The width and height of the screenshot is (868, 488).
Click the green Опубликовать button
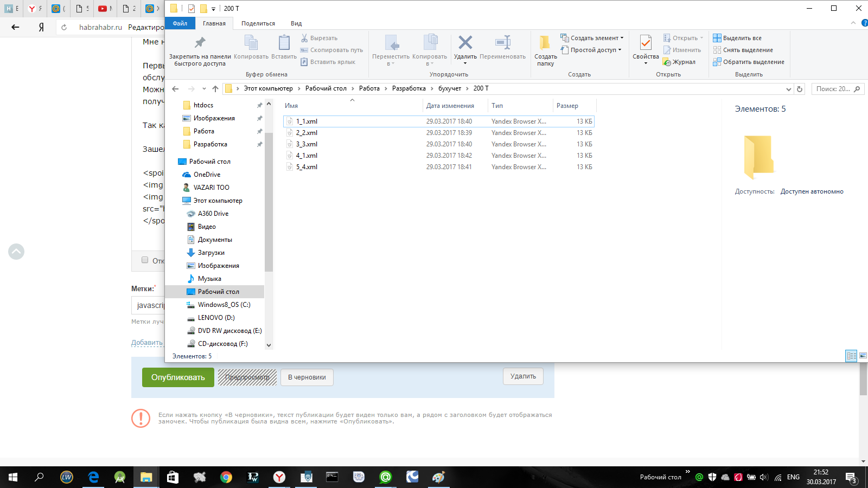[x=178, y=377]
